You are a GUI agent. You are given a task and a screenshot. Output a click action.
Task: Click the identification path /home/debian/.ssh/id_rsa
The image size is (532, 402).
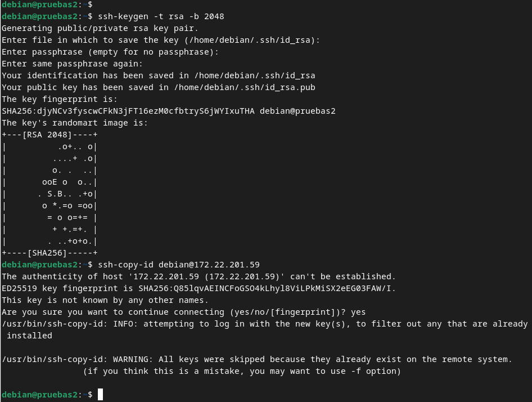255,75
